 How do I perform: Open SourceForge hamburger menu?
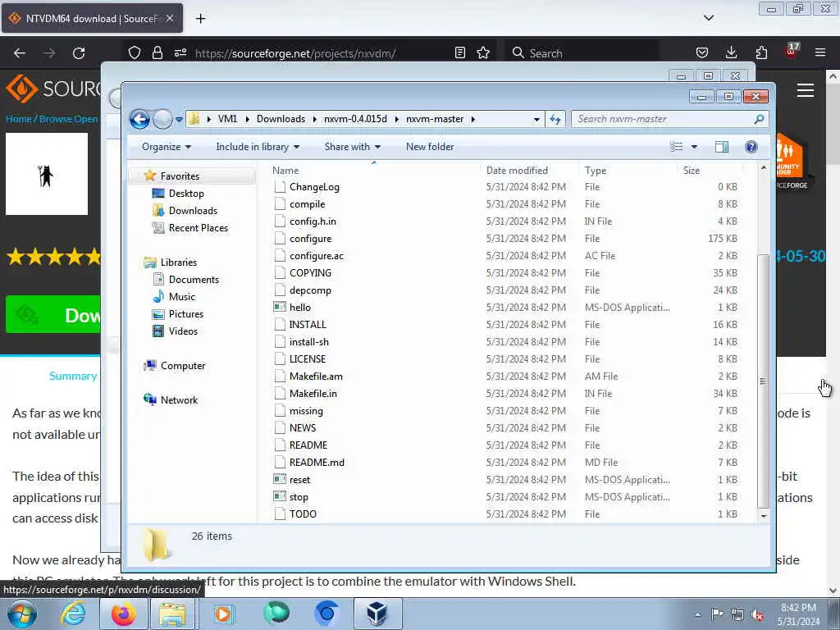click(x=806, y=90)
